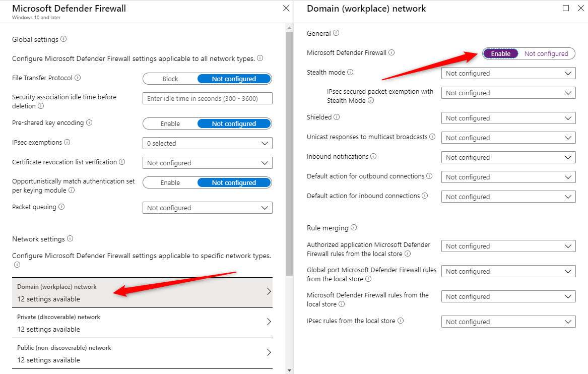Show info for Unicast responses to multicast broadcasts

[432, 137]
